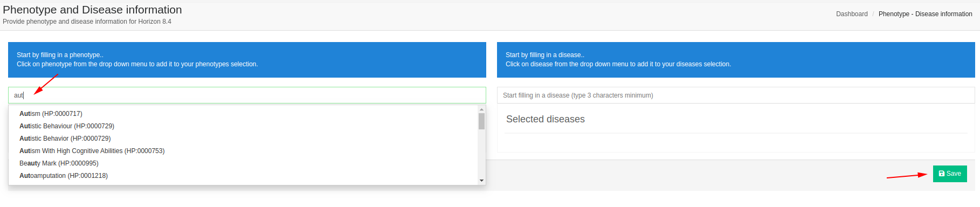The height and width of the screenshot is (207, 980).
Task: Focus the disease search input field
Action: (x=736, y=95)
